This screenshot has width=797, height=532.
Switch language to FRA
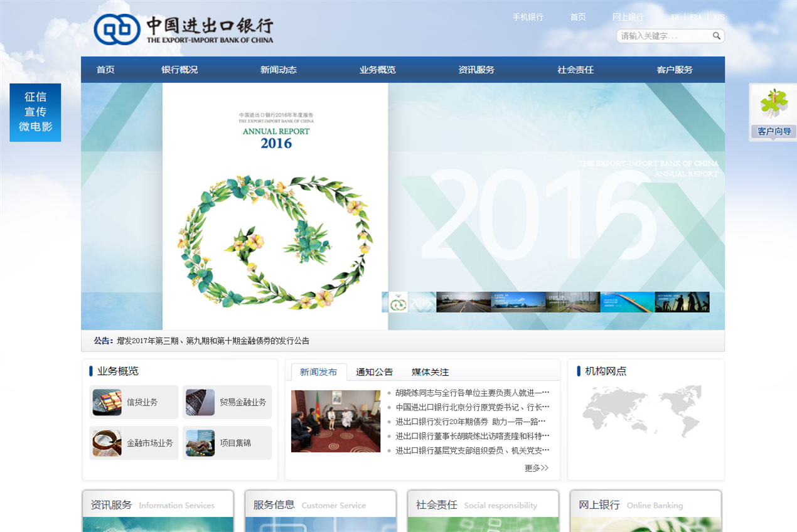coord(696,17)
